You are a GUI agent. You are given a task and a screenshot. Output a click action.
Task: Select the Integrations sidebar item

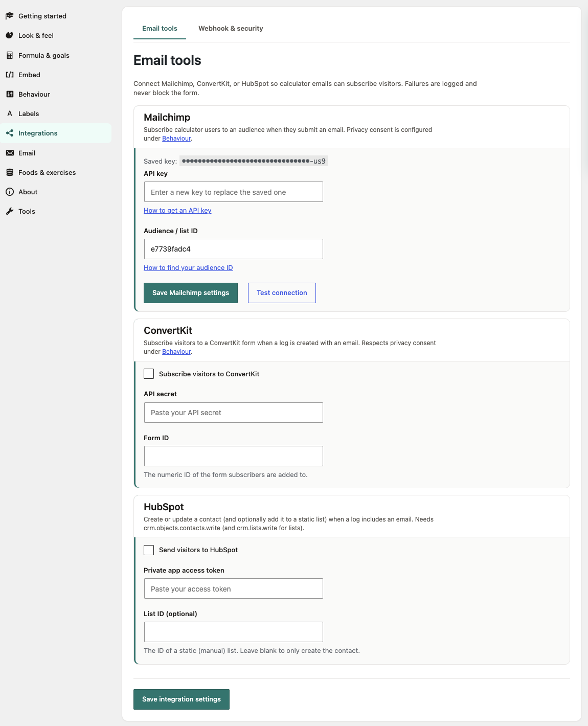click(x=56, y=133)
